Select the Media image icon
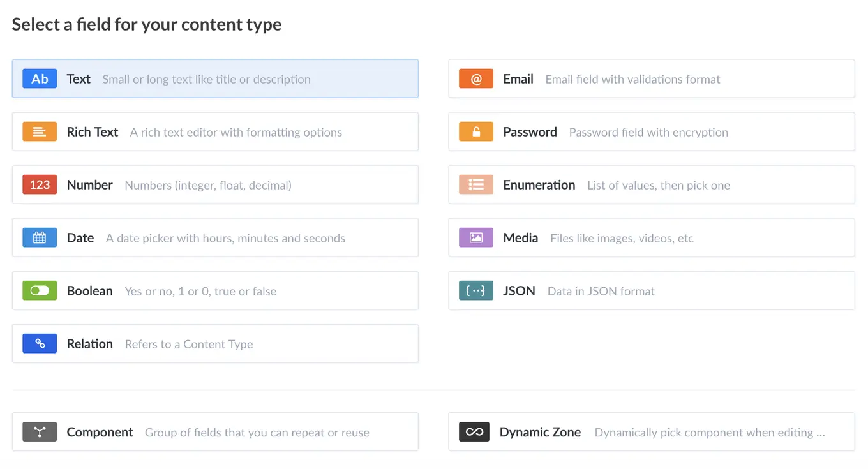The height and width of the screenshot is (469, 868). coord(475,237)
